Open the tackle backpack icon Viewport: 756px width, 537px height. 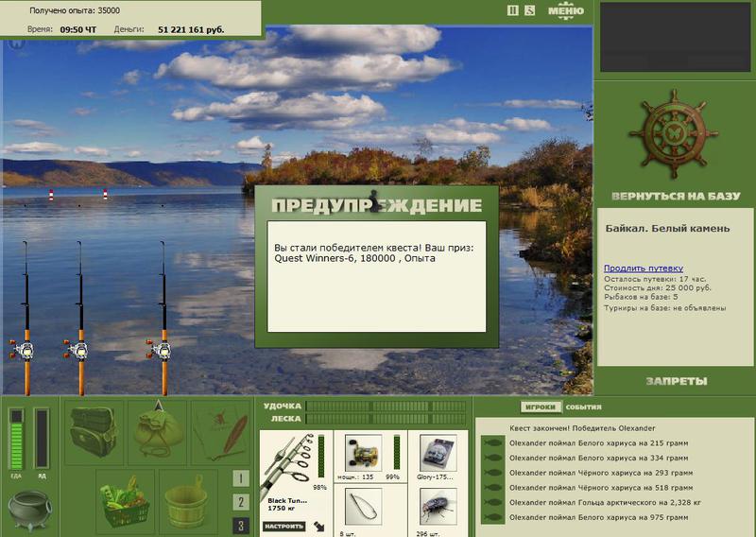click(94, 432)
